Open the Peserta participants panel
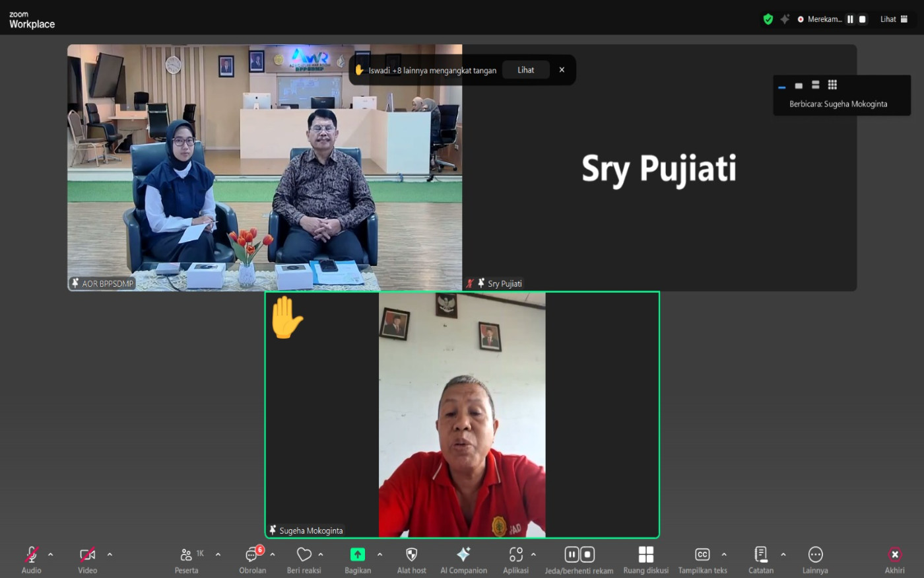924x578 pixels. [187, 556]
